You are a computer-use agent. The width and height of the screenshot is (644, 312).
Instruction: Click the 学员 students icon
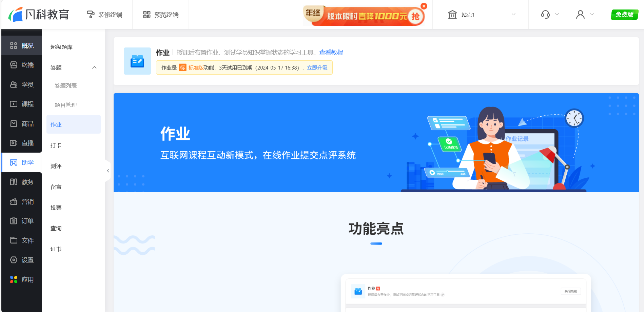[14, 84]
